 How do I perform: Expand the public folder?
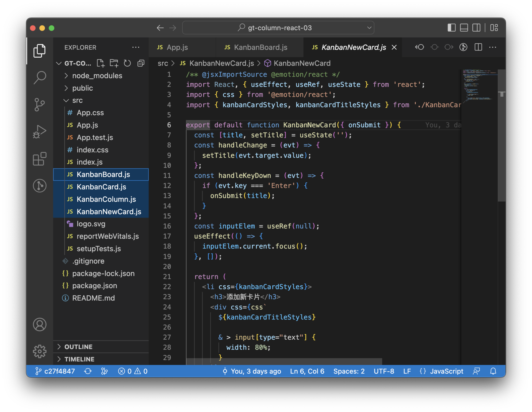coord(101,88)
